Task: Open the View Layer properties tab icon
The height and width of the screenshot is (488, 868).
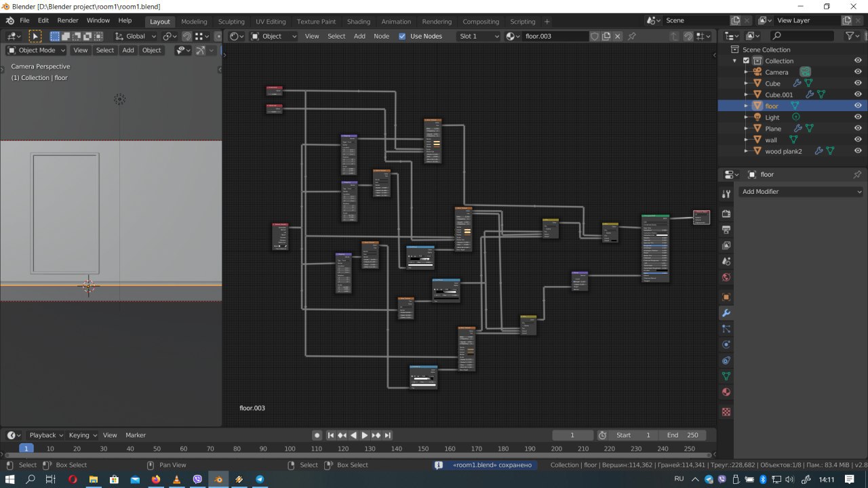Action: pyautogui.click(x=726, y=245)
